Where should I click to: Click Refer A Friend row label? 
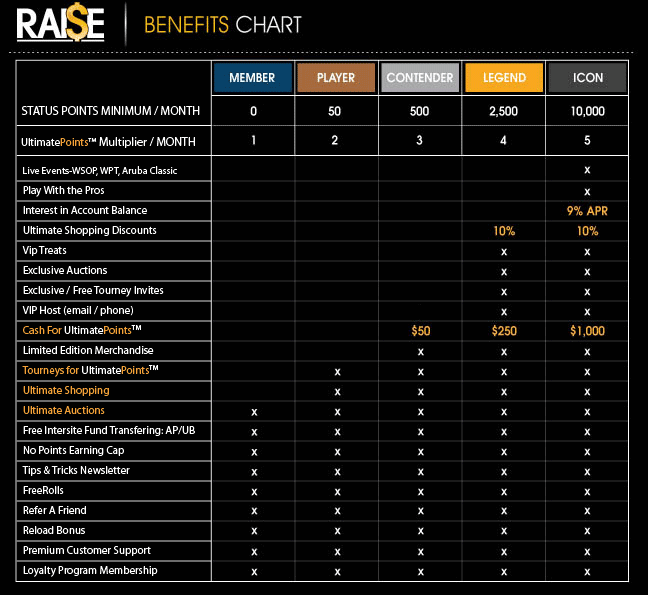click(55, 510)
